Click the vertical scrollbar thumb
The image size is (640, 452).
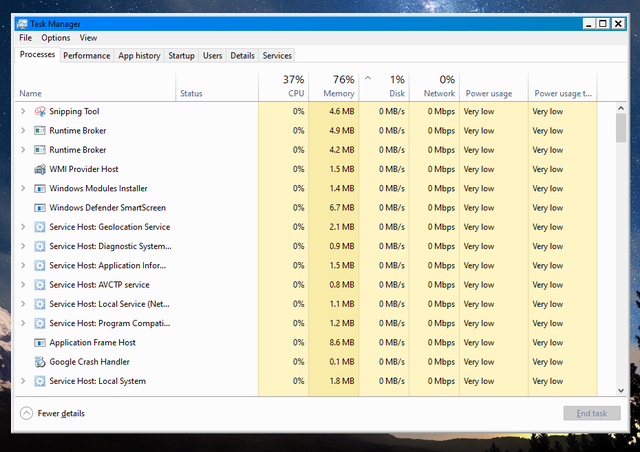click(x=621, y=128)
